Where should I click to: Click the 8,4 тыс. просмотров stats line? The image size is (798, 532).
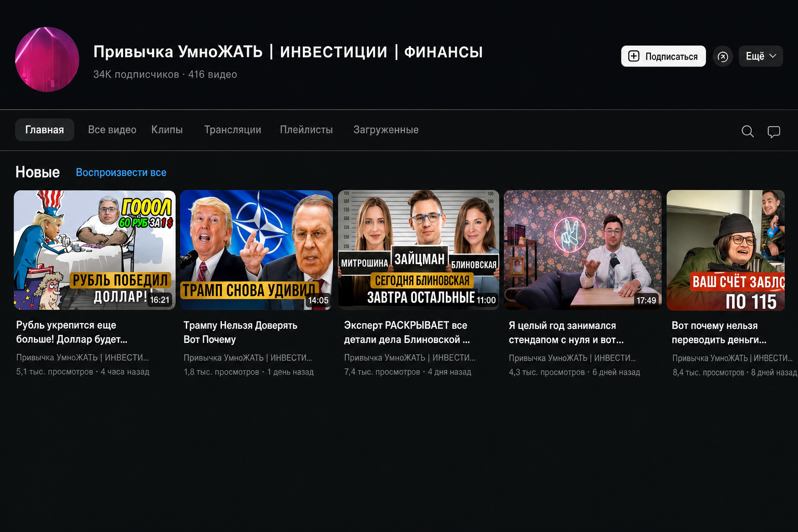pyautogui.click(x=735, y=373)
